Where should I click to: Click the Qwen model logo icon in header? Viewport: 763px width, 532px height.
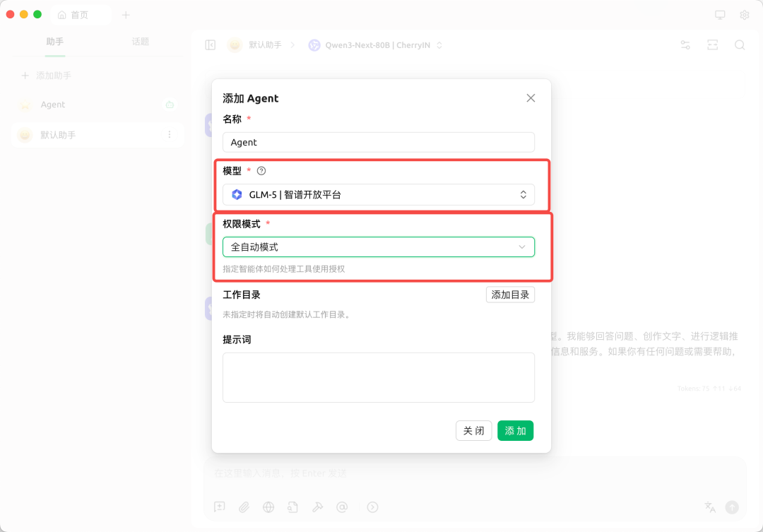[314, 45]
